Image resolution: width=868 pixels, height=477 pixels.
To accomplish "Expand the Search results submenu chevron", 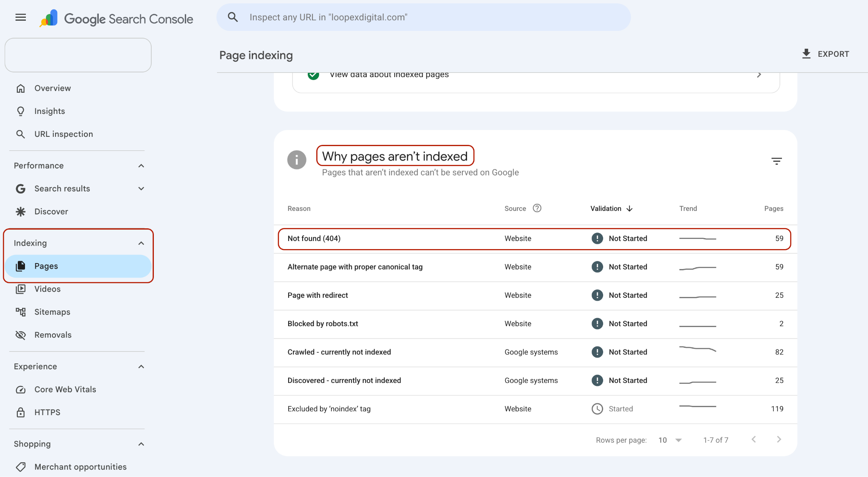I will pyautogui.click(x=141, y=189).
